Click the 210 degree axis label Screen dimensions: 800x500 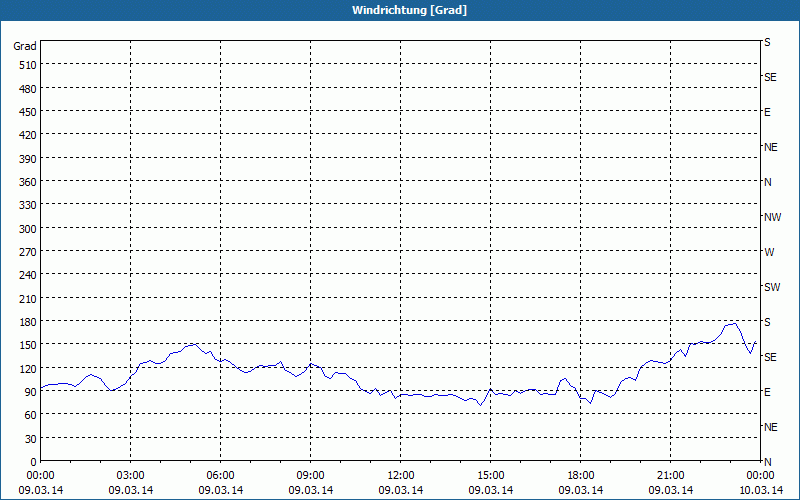pyautogui.click(x=28, y=299)
